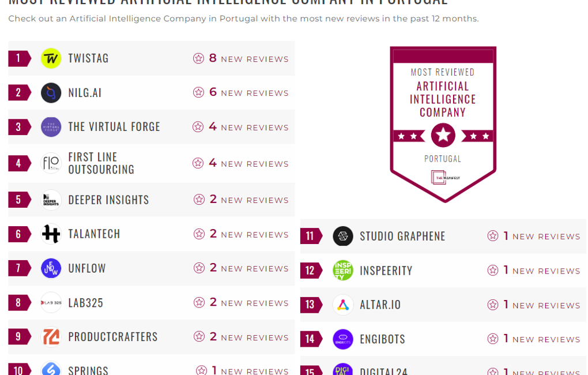The height and width of the screenshot is (375, 588).
Task: Open the Springs company name link
Action: [88, 370]
